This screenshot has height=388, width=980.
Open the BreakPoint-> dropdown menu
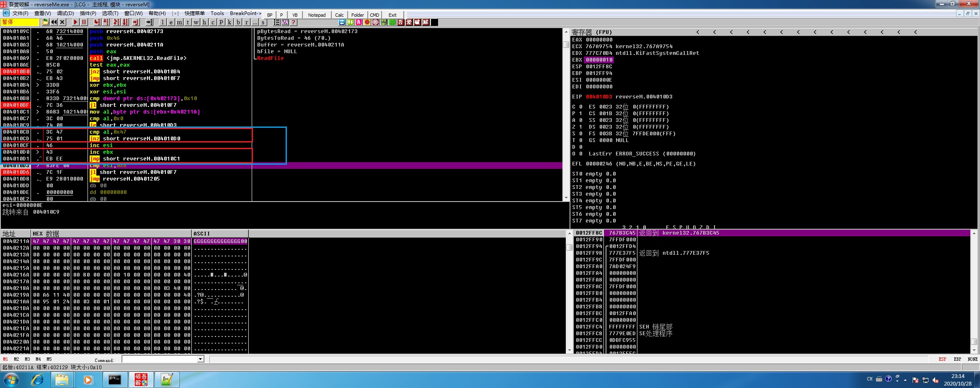(x=245, y=13)
